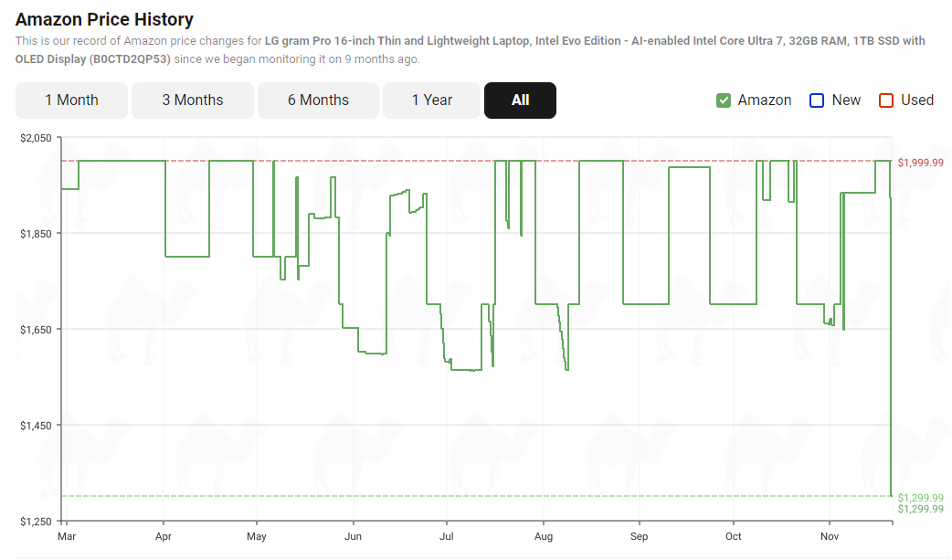Click the Aug x-axis label
The width and height of the screenshot is (952, 560).
(544, 536)
